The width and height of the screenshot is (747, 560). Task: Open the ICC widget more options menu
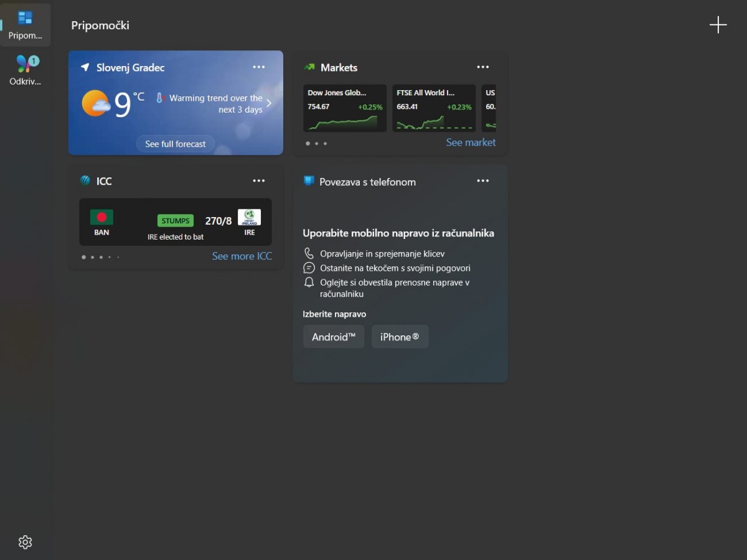click(x=259, y=181)
